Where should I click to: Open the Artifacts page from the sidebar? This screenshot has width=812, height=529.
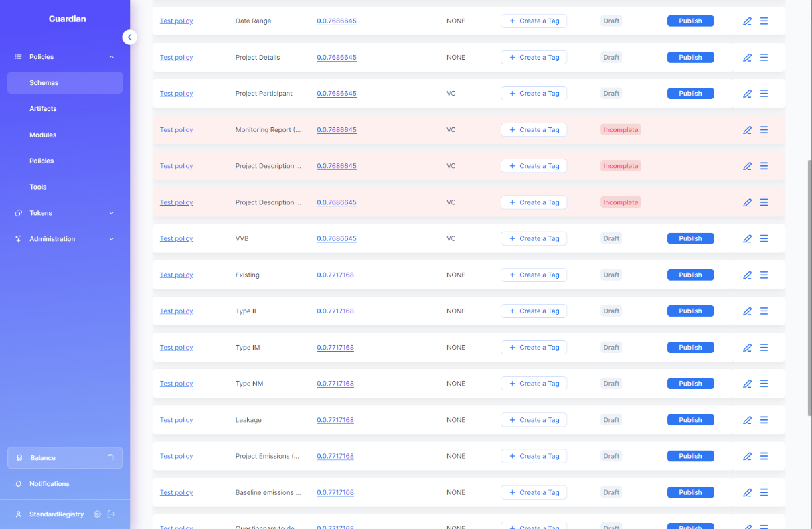(x=43, y=109)
